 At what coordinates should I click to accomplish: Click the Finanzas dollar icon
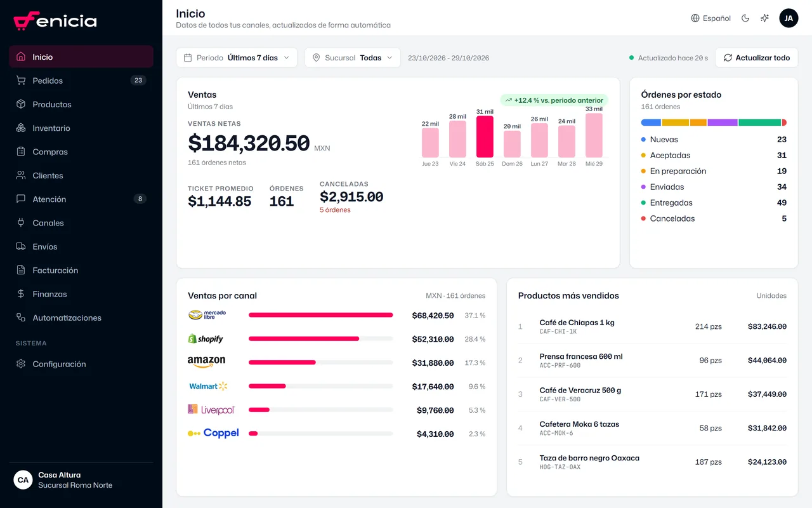click(x=21, y=294)
